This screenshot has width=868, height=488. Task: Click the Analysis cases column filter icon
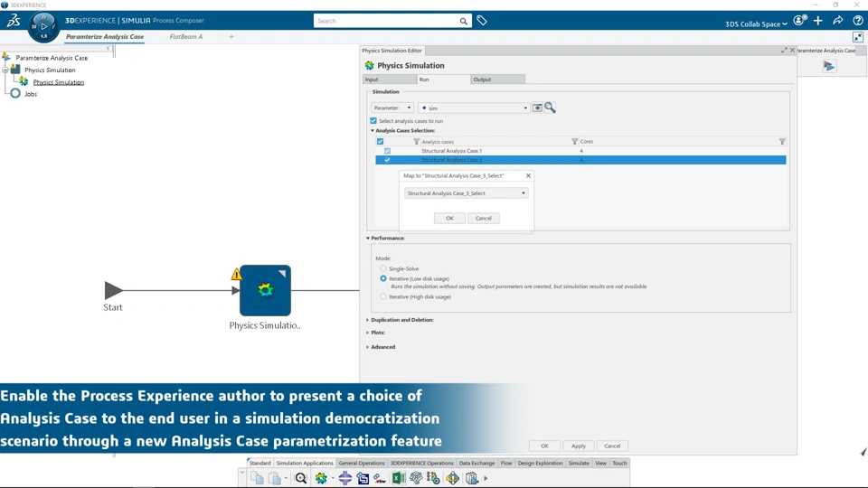pyautogui.click(x=416, y=142)
